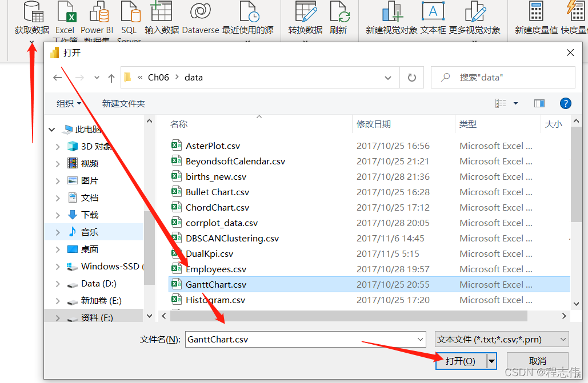Sort by the 类型 column header
The width and height of the screenshot is (588, 383).
468,124
